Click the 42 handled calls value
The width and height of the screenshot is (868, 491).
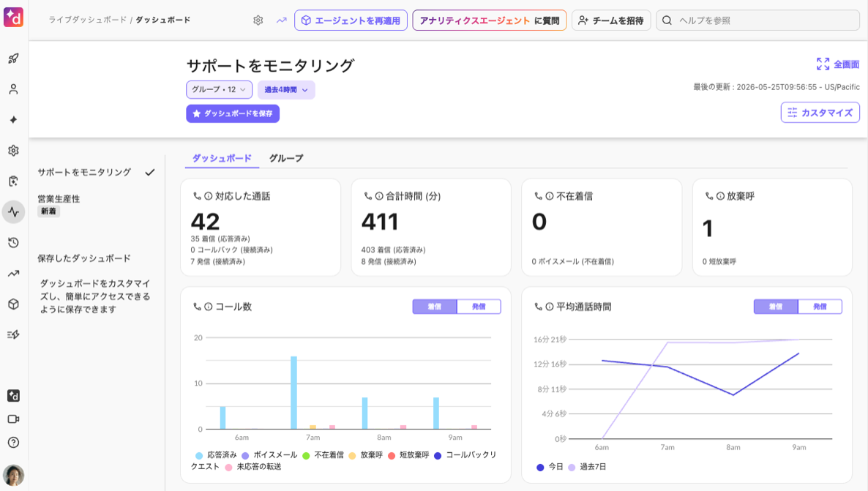click(206, 222)
